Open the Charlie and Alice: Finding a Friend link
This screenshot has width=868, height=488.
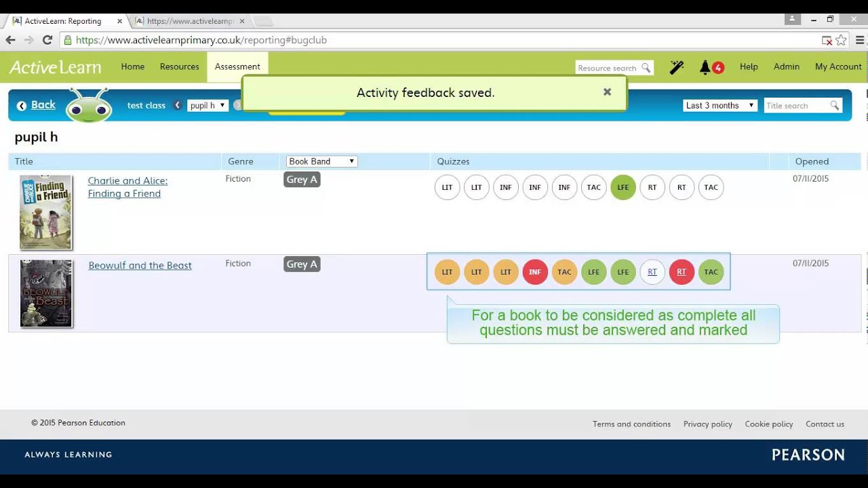pos(127,187)
